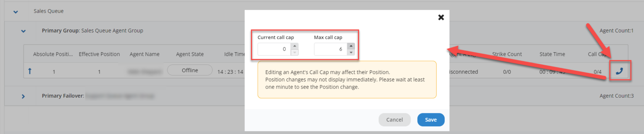
Task: Sort by Effective Position column header
Action: point(99,54)
